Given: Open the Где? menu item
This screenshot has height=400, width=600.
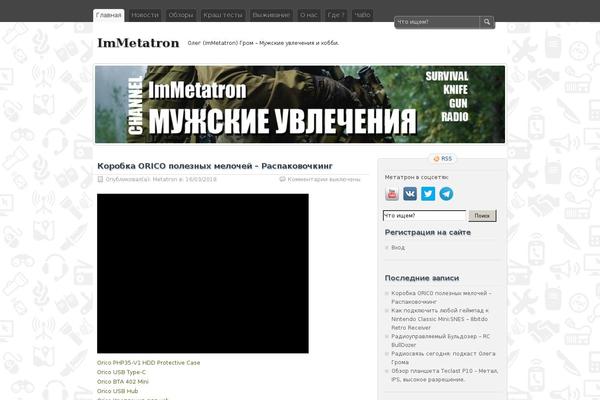Looking at the screenshot, I should [336, 15].
